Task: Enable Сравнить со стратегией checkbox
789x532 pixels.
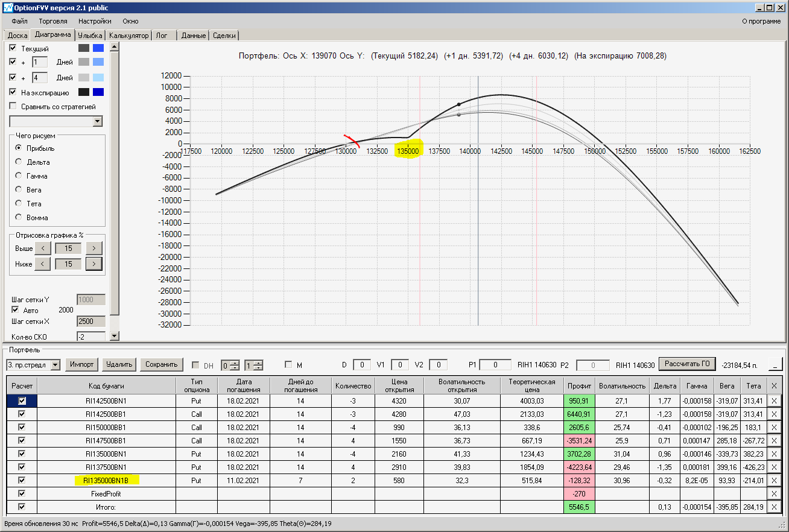Action: click(13, 107)
